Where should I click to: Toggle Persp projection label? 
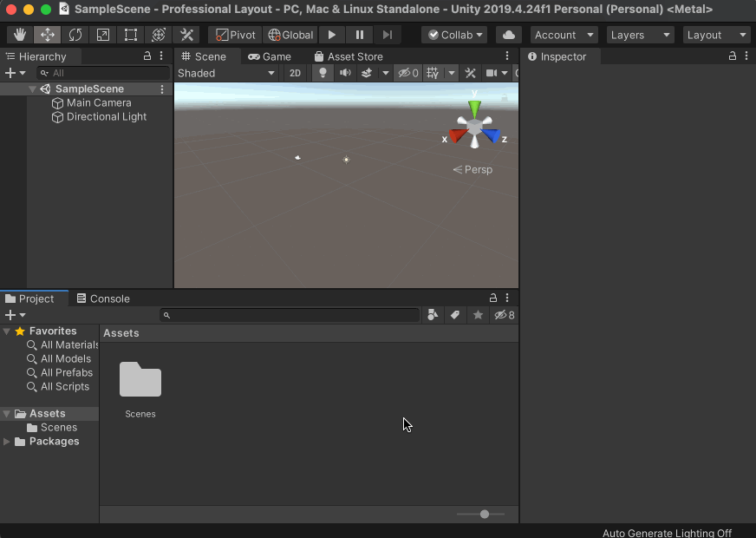tap(473, 170)
